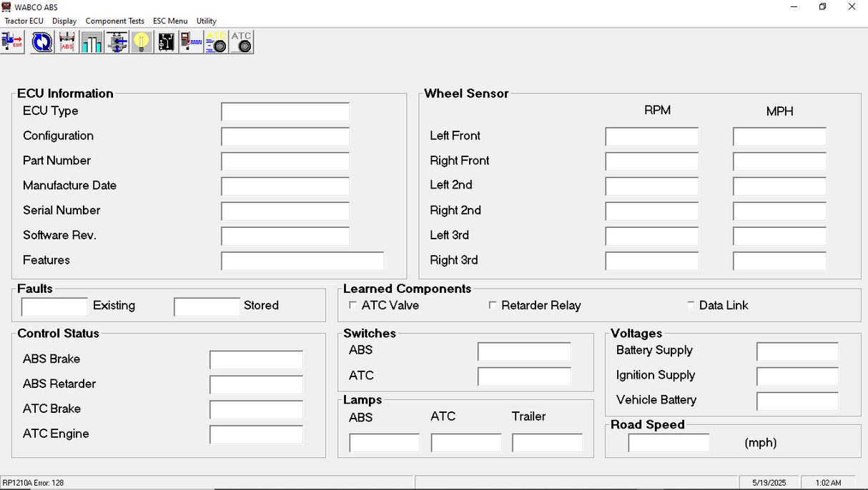Screen dimensions: 868x490
Task: Check the Retarder Relay learned component
Action: click(493, 305)
